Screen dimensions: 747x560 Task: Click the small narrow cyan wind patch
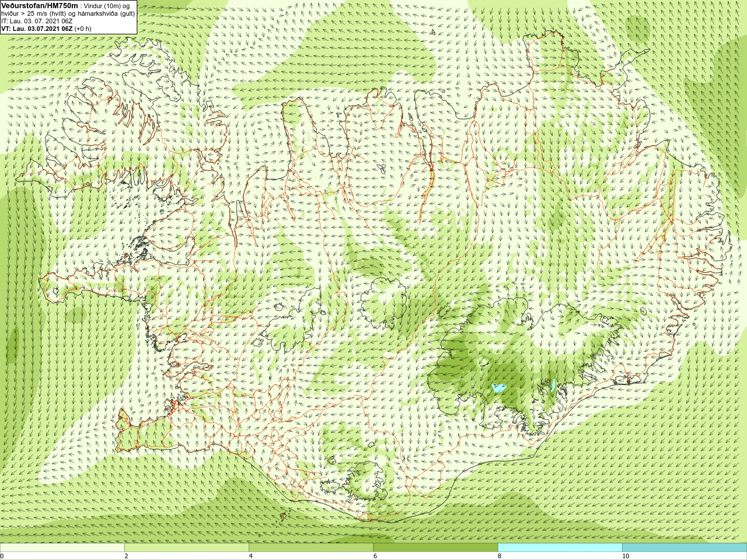[x=553, y=385]
